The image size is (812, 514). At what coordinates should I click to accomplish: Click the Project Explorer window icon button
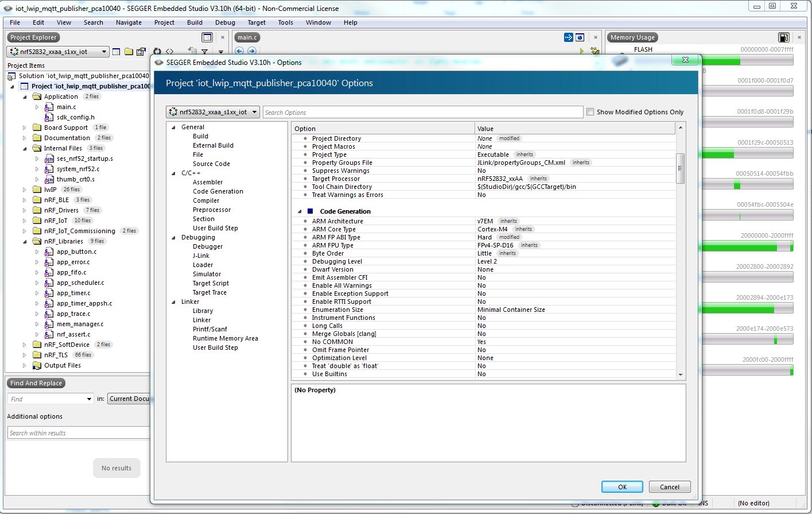pos(208,37)
